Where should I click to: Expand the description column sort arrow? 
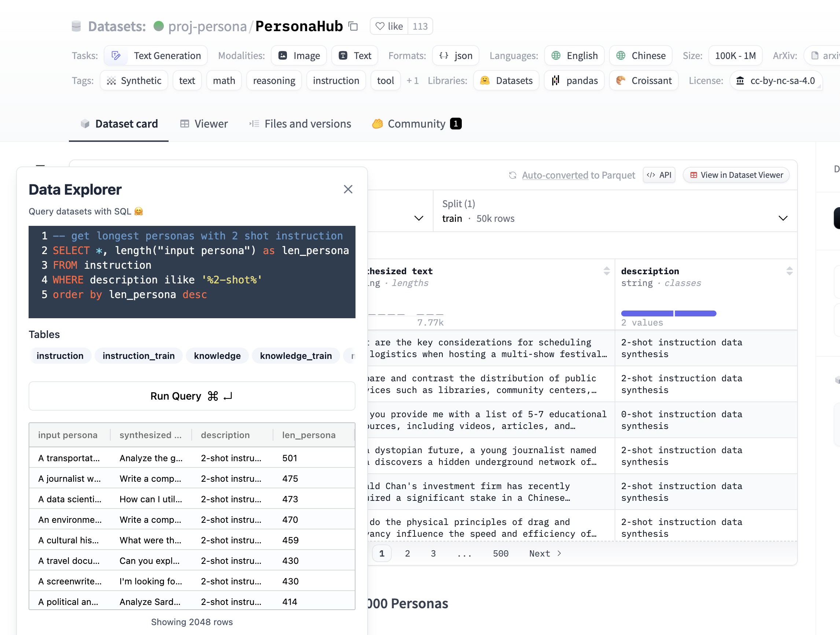point(789,271)
